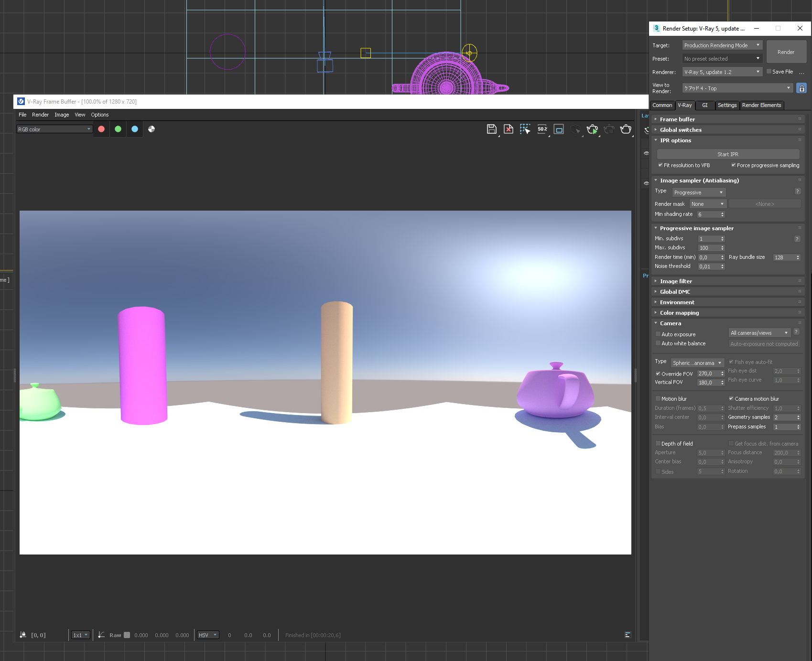Click the teapot with green play icon
This screenshot has width=812, height=661.
(x=592, y=129)
